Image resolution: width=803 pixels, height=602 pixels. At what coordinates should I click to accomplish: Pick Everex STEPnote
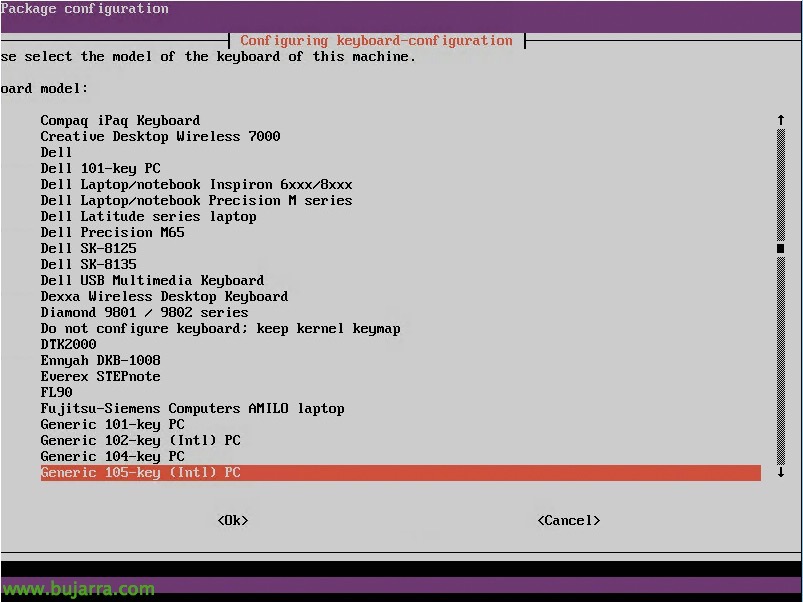click(100, 376)
